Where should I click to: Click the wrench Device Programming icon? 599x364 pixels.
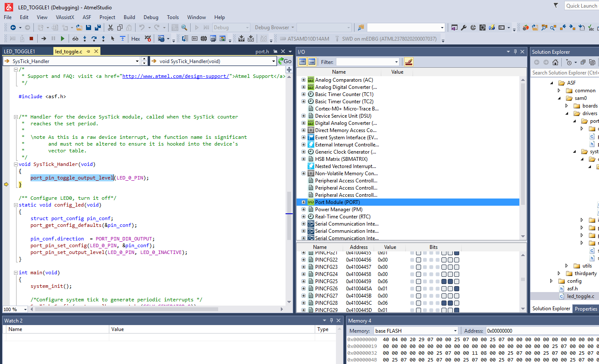464,28
